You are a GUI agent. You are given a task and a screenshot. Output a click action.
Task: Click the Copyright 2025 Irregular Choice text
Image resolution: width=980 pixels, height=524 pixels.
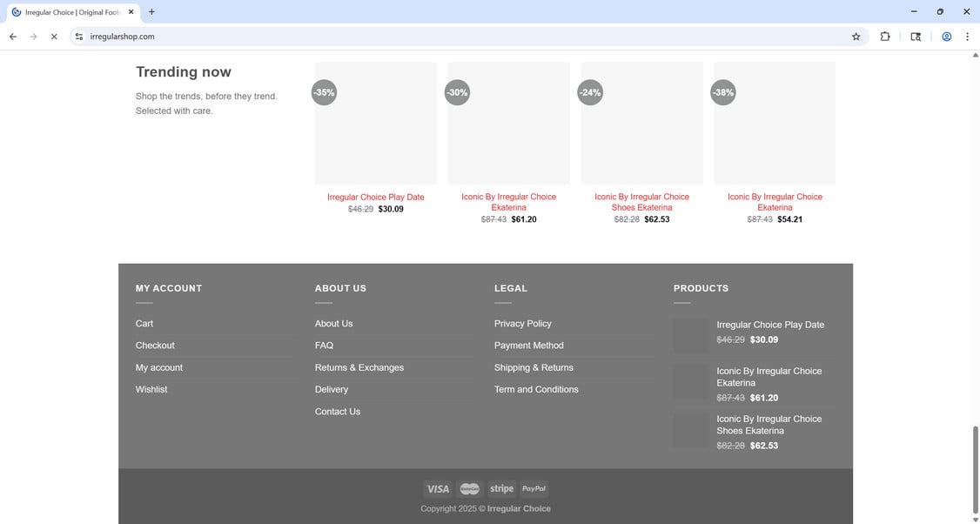486,509
